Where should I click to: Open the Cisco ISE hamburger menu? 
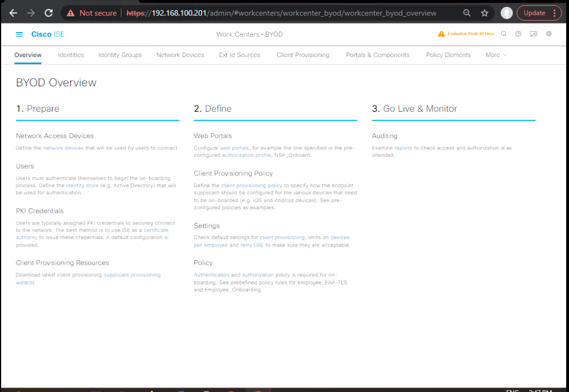coord(19,34)
